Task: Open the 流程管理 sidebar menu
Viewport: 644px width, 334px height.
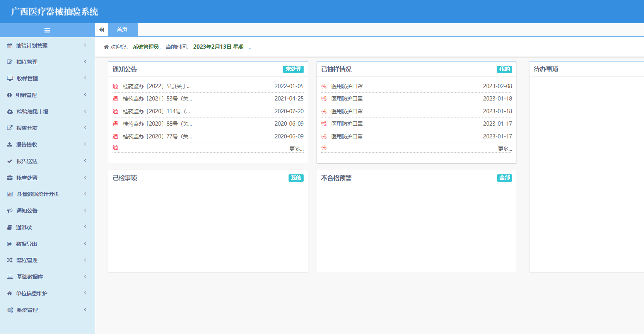Action: (47, 260)
